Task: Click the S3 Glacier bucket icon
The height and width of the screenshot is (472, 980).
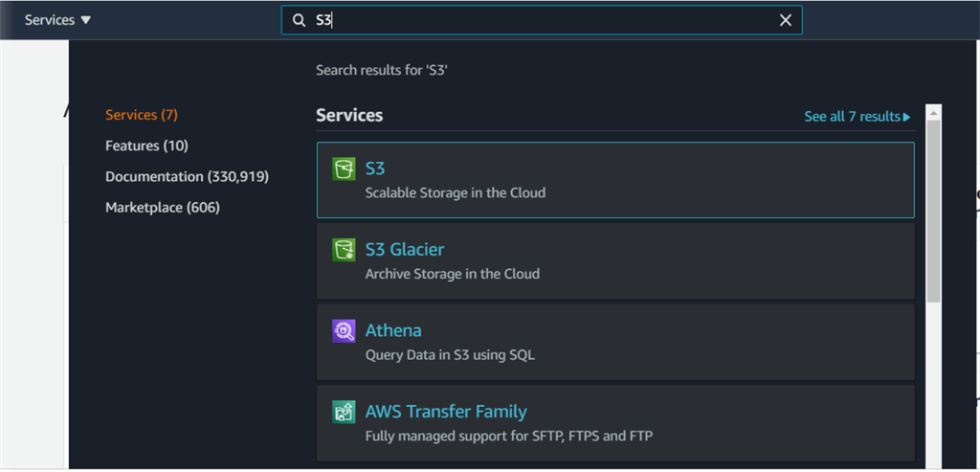Action: [344, 250]
